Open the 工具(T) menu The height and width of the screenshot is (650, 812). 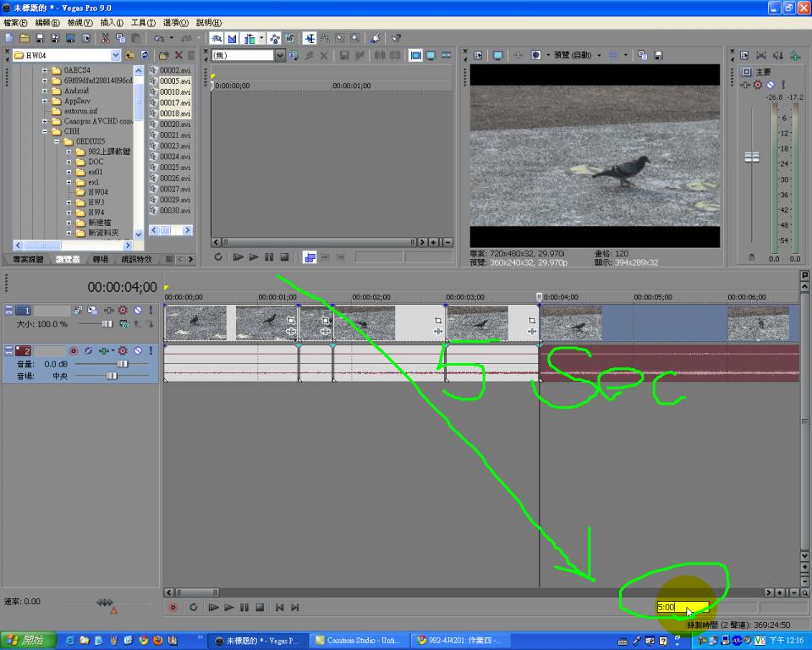click(143, 23)
